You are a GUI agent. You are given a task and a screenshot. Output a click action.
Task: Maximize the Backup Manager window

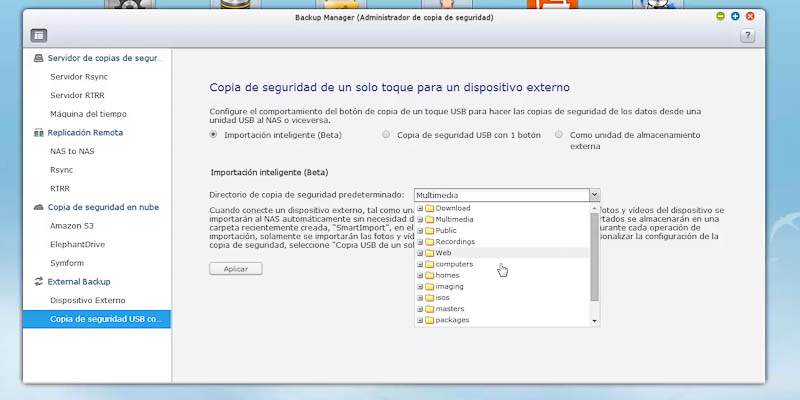[735, 16]
